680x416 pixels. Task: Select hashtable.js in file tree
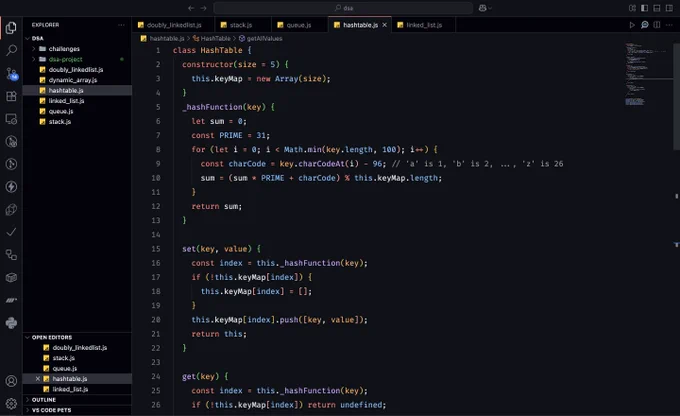pos(76,90)
